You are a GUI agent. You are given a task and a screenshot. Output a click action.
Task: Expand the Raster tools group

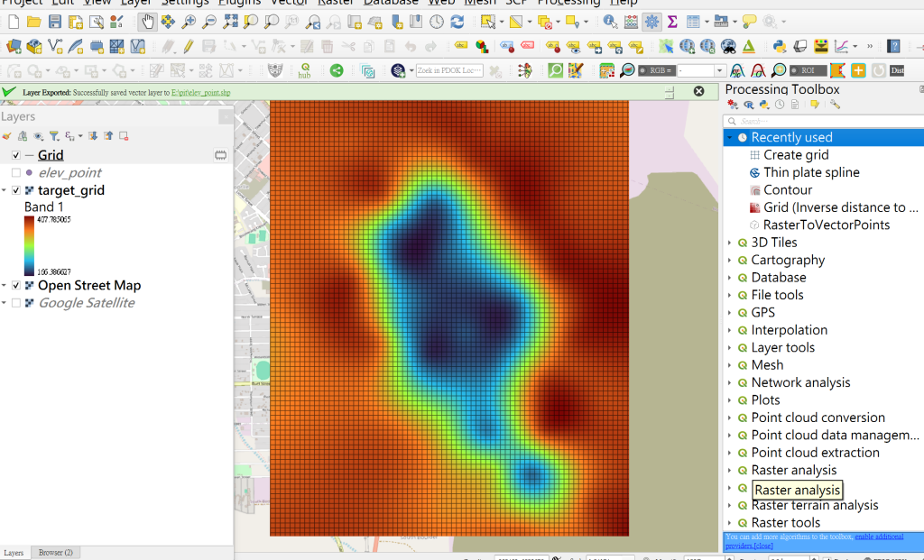729,523
